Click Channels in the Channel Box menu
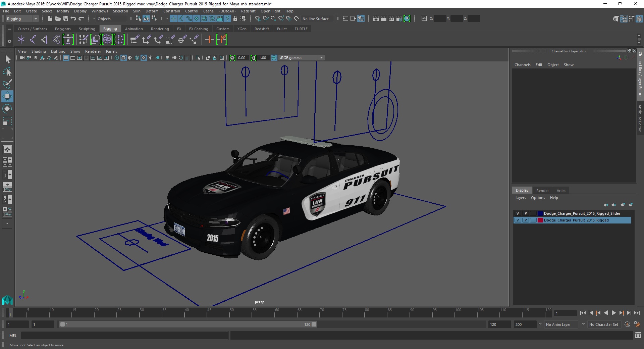 [x=522, y=65]
